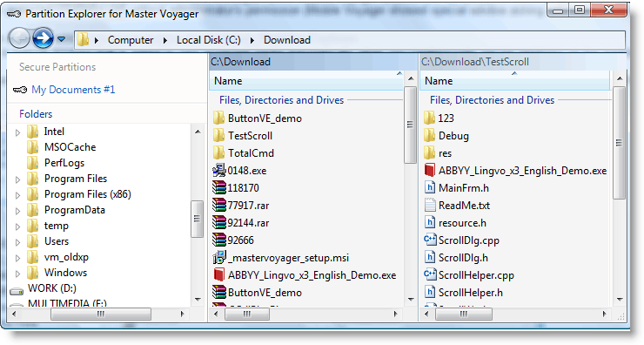Screen dimensions: 644x345
Task: Activate the C:\Download\TestScroll pane header
Action: tap(522, 62)
